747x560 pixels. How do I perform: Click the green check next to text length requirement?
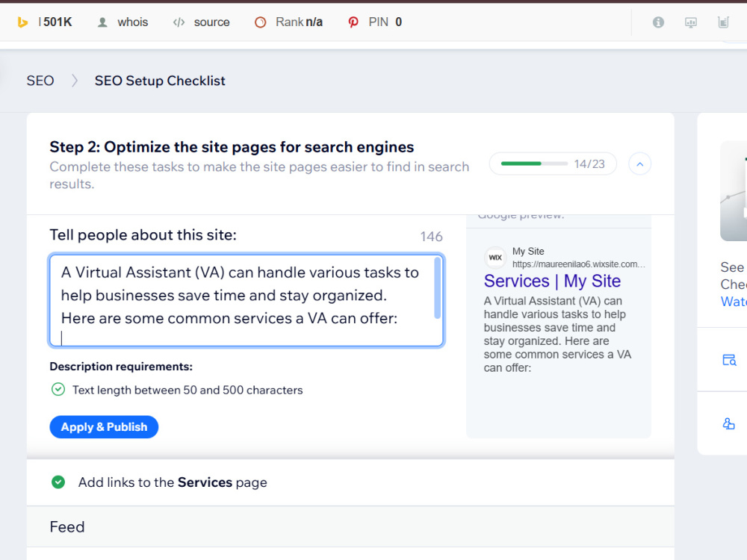[58, 390]
